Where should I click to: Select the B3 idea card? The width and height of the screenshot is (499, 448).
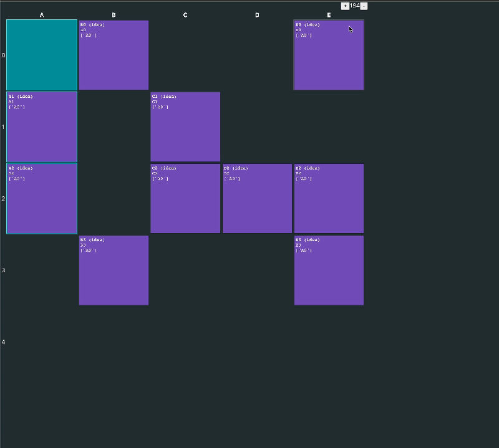(114, 270)
